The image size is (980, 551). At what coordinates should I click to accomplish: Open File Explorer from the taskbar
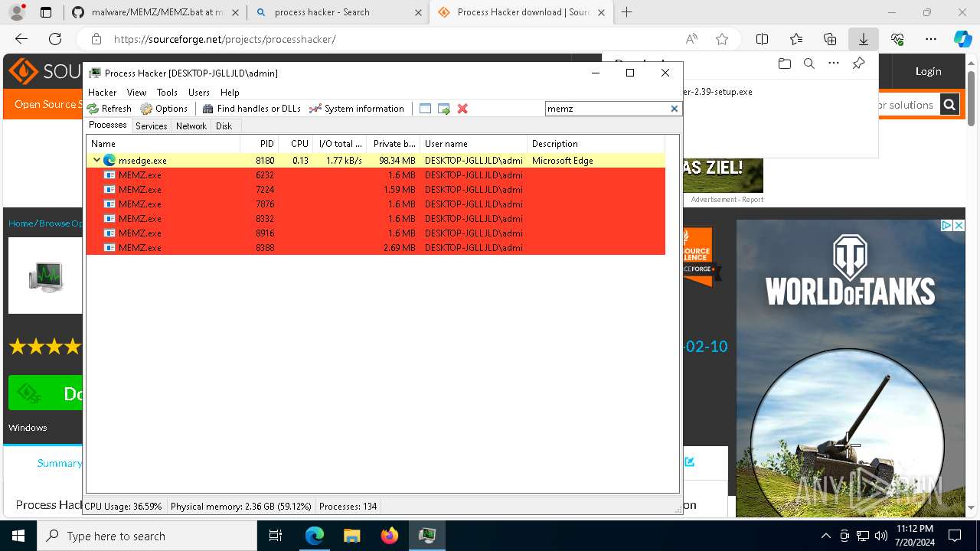coord(351,536)
